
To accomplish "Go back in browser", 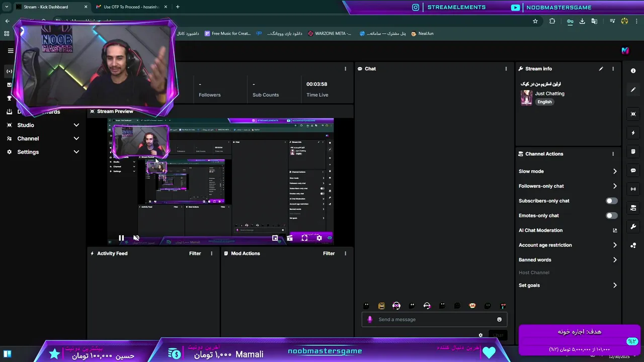I will (x=7, y=21).
